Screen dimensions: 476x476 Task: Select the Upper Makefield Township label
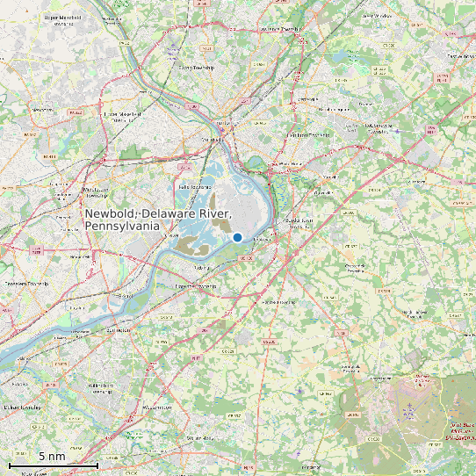pyautogui.click(x=62, y=20)
